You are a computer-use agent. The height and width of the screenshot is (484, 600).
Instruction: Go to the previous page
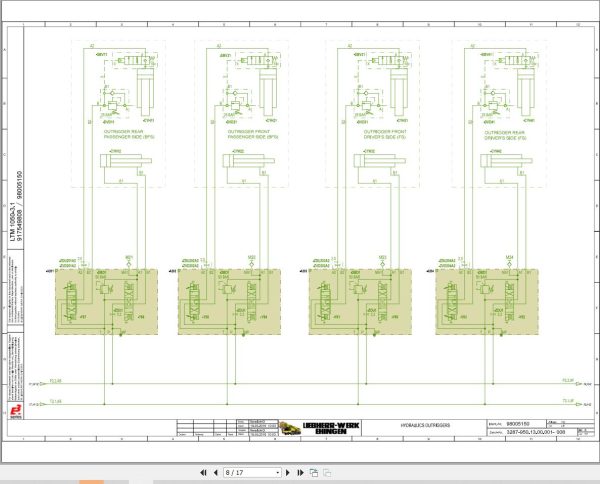215,473
